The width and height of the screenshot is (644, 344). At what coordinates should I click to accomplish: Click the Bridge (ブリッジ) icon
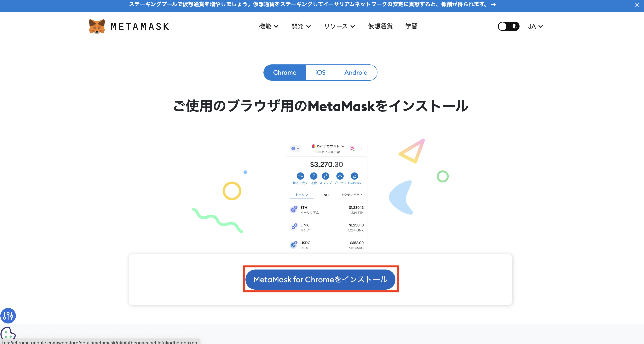point(340,176)
